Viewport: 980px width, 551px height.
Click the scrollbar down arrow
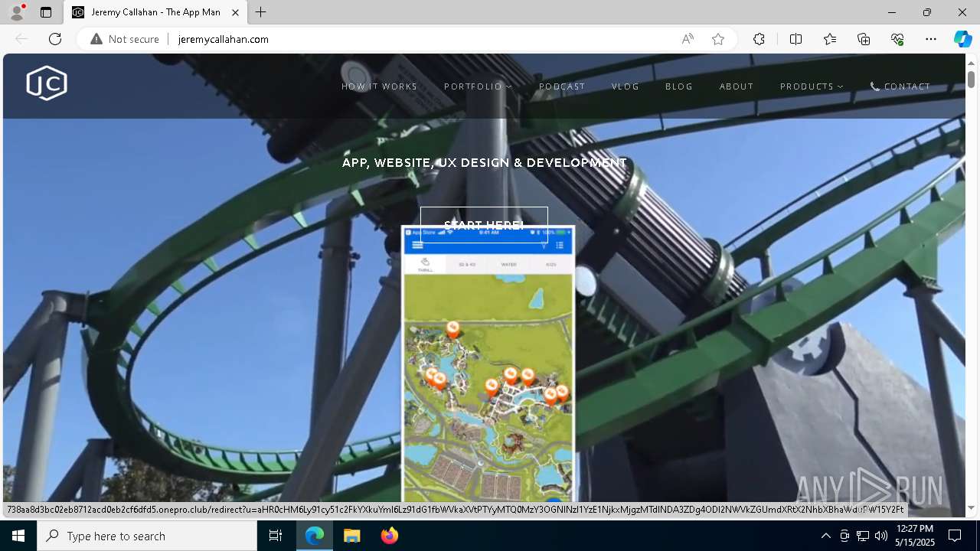pos(971,507)
